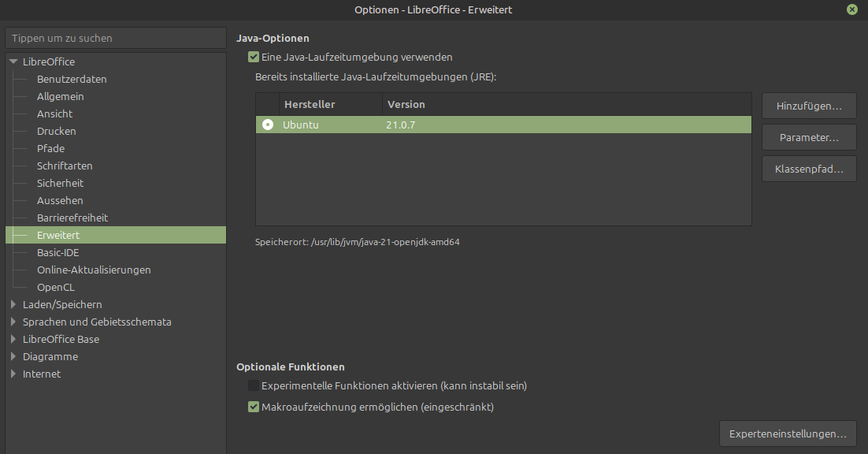This screenshot has width=868, height=454.
Task: Expand the LibreOffice Base node
Action: [13, 339]
